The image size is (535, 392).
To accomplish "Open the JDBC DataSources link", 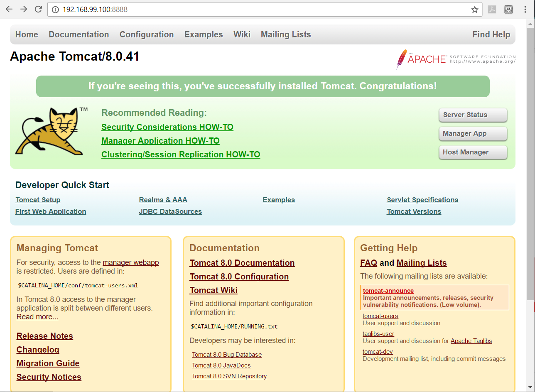I will click(x=170, y=211).
